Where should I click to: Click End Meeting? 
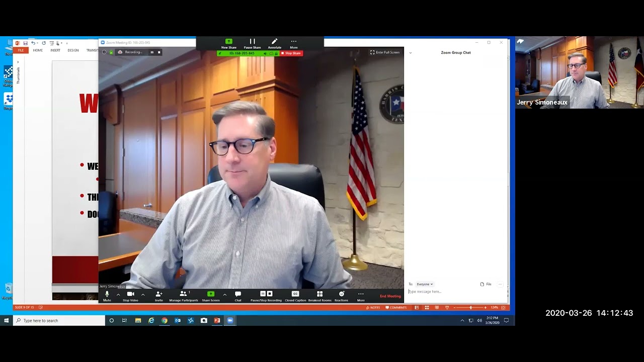point(390,296)
